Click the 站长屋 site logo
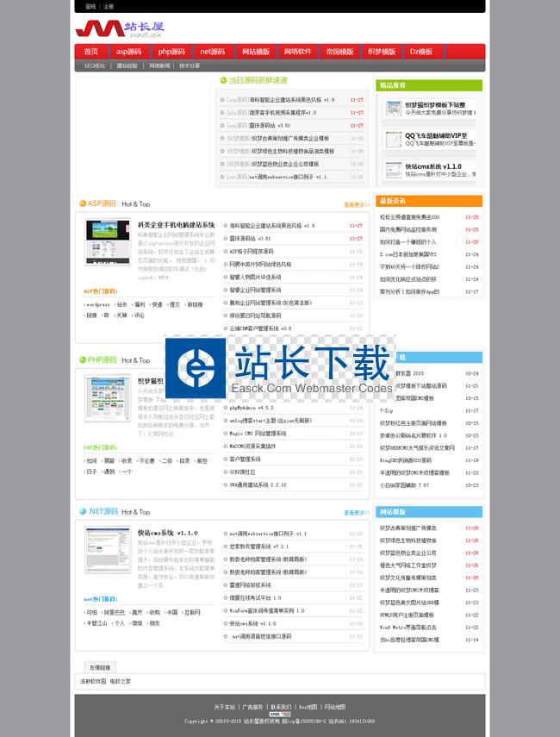This screenshot has height=737, width=560. tap(120, 28)
